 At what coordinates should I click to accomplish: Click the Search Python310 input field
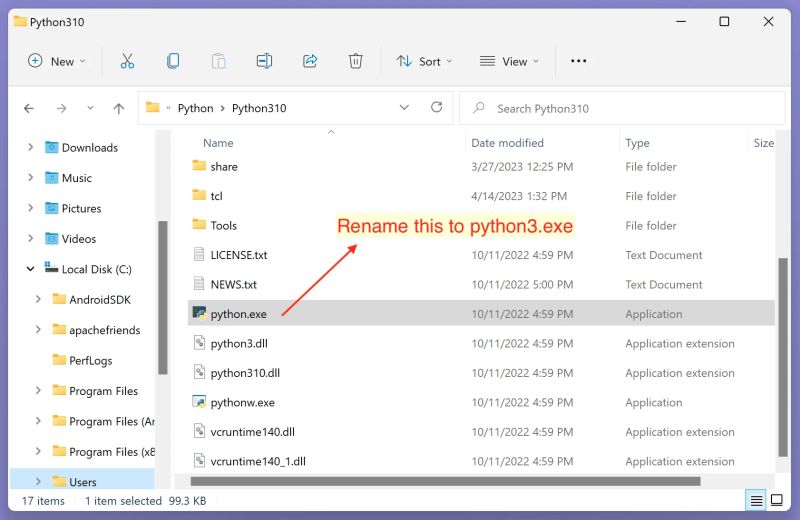click(x=622, y=108)
